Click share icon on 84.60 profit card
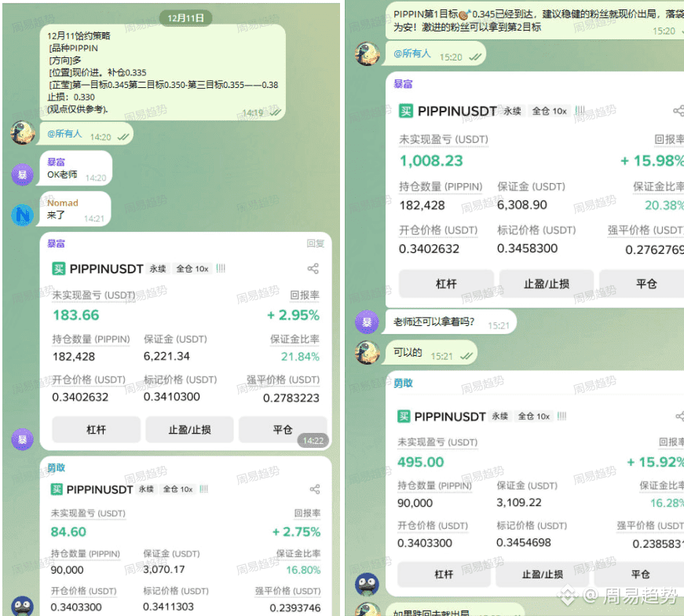The height and width of the screenshot is (616, 684). 315,489
